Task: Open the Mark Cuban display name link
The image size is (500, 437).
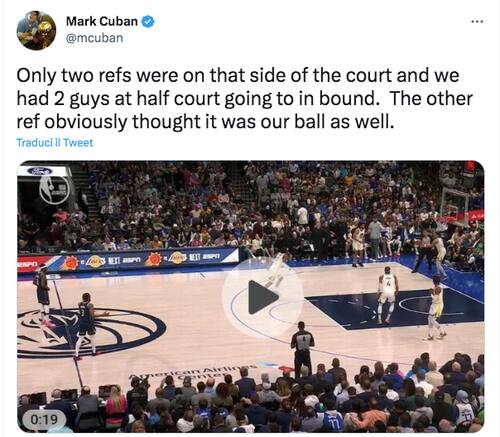Action: pos(102,21)
